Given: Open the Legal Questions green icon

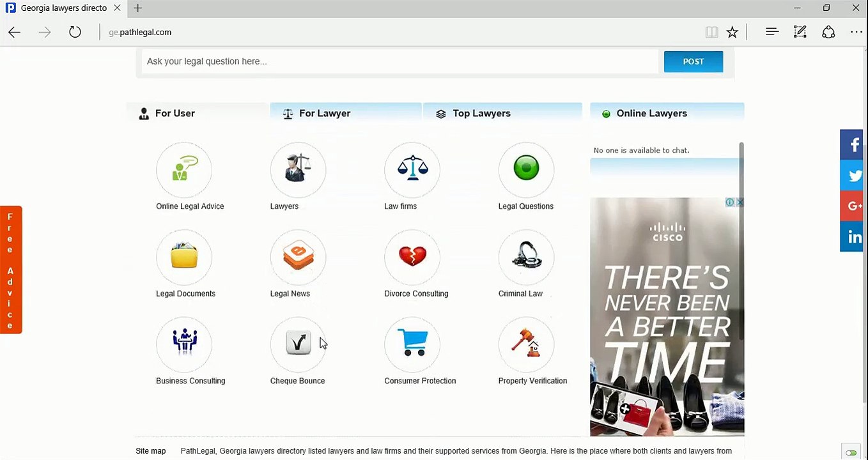Looking at the screenshot, I should (526, 170).
